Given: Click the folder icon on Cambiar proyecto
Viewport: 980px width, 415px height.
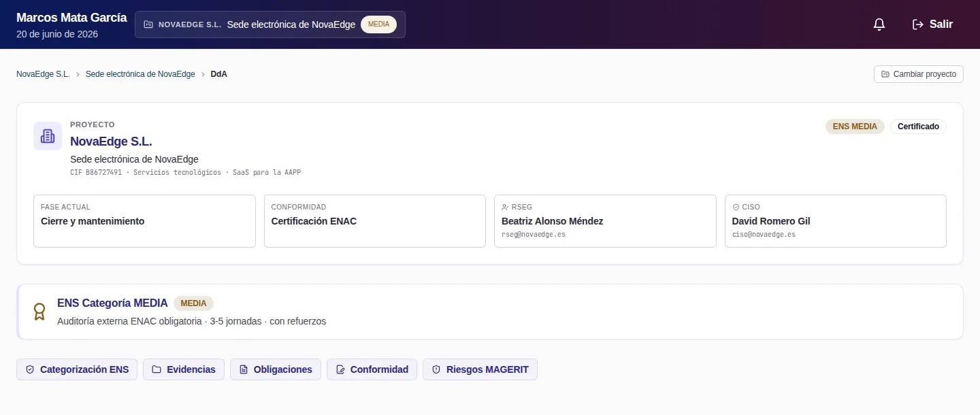Looking at the screenshot, I should pos(885,74).
